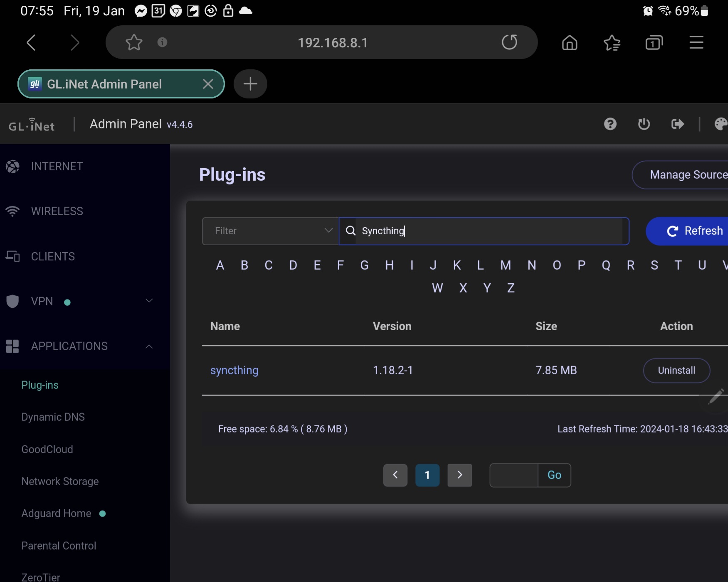Open the Filter dropdown
The width and height of the screenshot is (728, 582).
click(271, 231)
